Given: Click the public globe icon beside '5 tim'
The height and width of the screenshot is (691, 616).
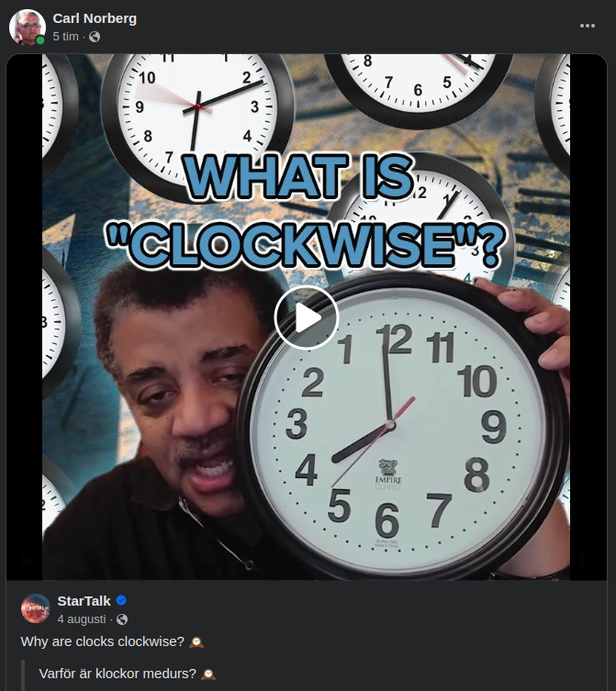Looking at the screenshot, I should click(95, 37).
